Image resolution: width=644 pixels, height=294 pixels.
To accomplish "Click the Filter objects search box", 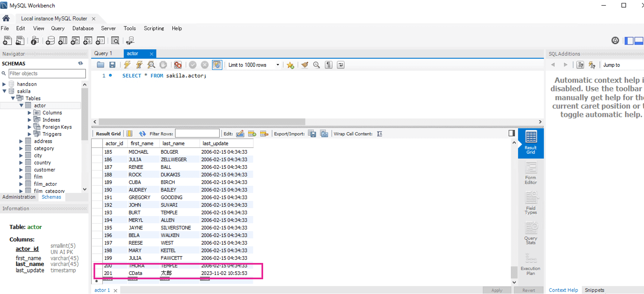I will tap(47, 73).
